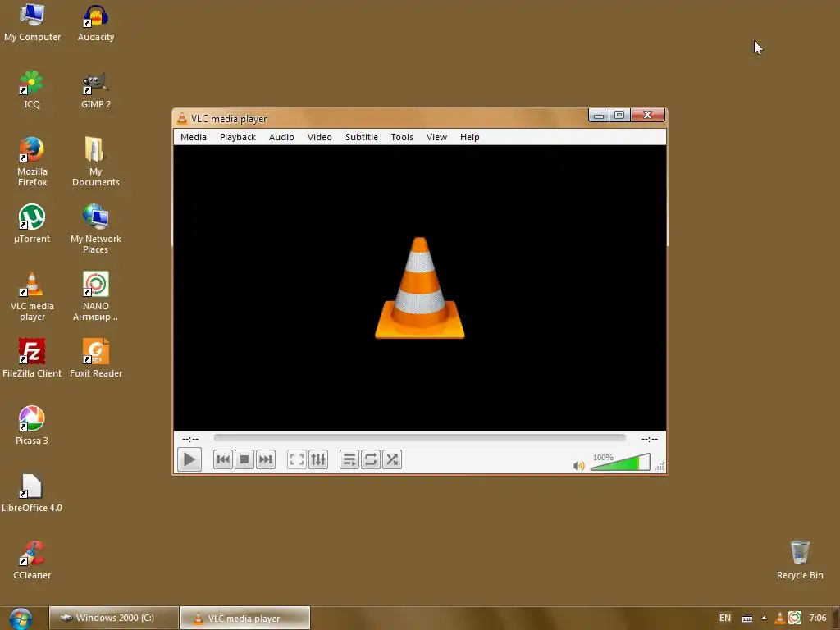Select NANO Antivirus desktop icon
The image size is (840, 630).
96,296
